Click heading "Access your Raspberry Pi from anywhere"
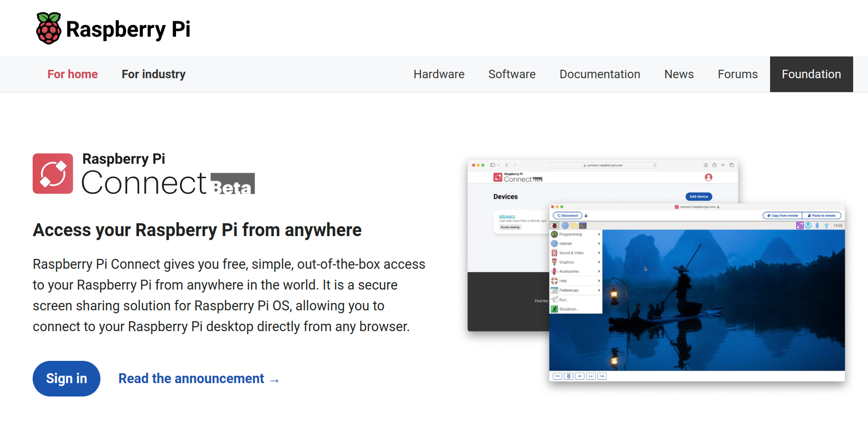The image size is (868, 445). [x=197, y=230]
